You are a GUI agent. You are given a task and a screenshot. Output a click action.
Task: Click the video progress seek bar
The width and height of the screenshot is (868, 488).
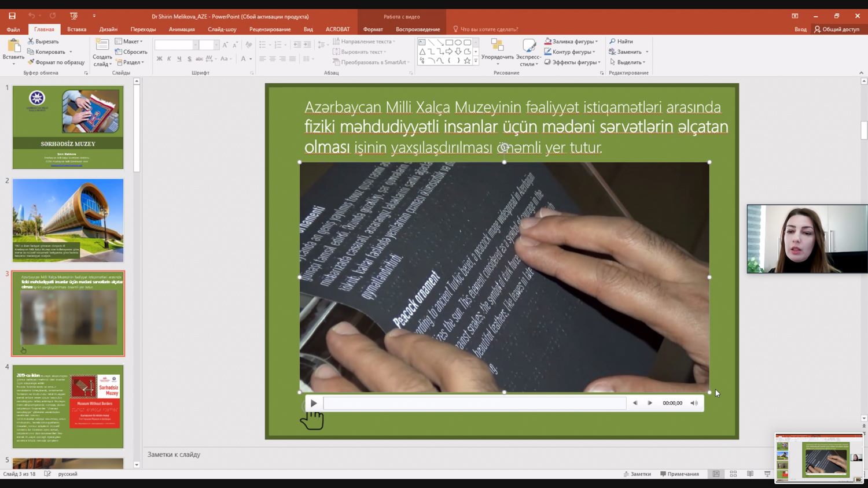pos(475,403)
